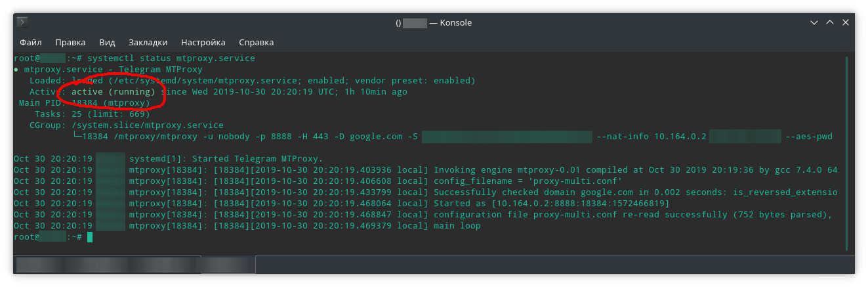Image resolution: width=868 pixels, height=287 pixels.
Task: Click the 'active (running)' status text
Action: [x=113, y=92]
